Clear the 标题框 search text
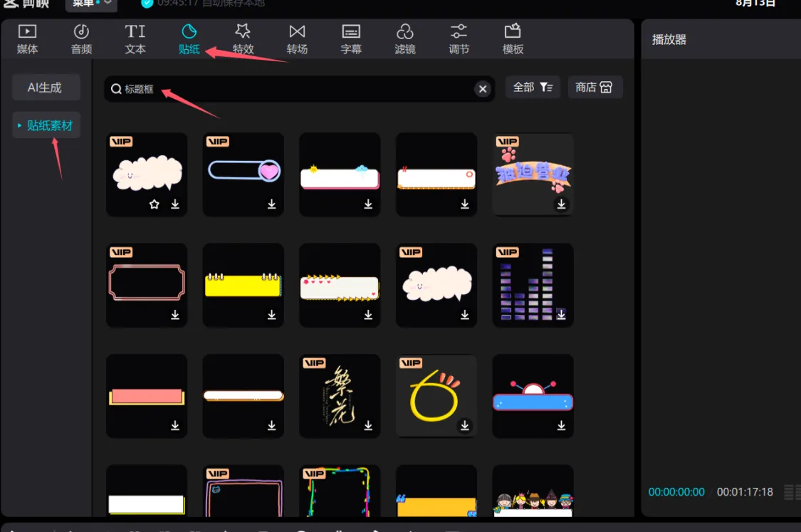 pos(483,89)
